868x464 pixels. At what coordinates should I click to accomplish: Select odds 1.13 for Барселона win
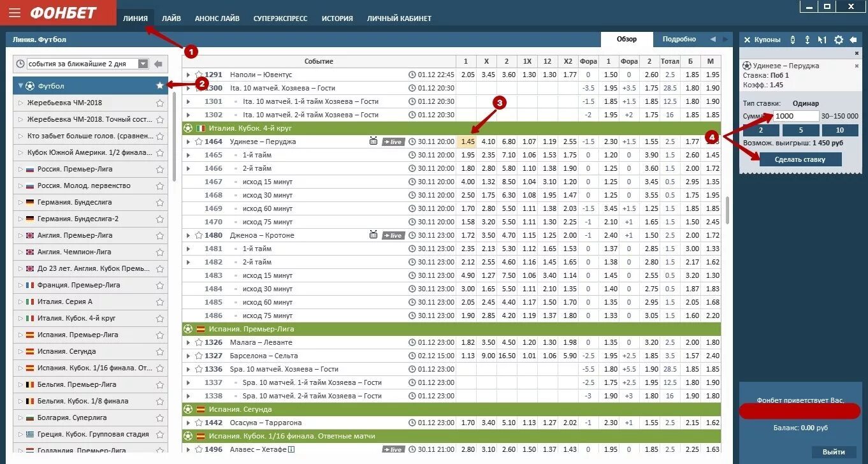point(467,356)
